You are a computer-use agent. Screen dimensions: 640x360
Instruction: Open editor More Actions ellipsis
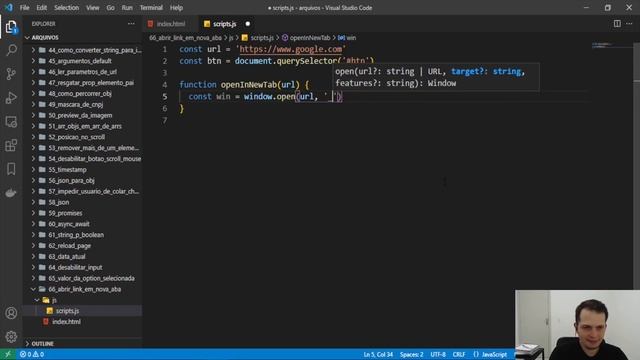pyautogui.click(x=629, y=24)
